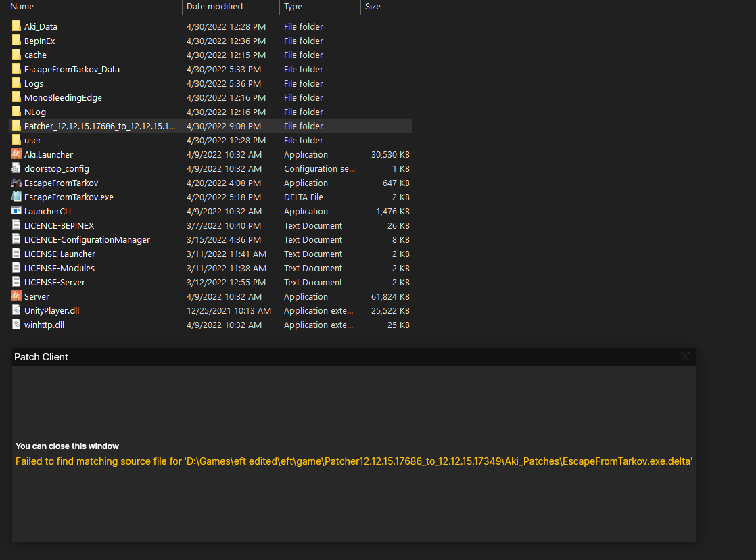Screen dimensions: 756x560
Task: Select the EscapeFromTarkov_Data folder name
Action: [72, 70]
